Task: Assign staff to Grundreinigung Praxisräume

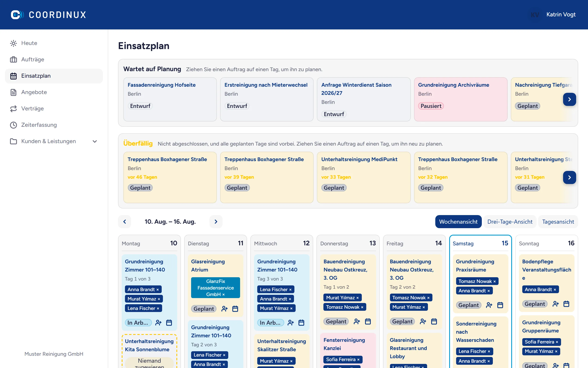Action: coord(489,305)
